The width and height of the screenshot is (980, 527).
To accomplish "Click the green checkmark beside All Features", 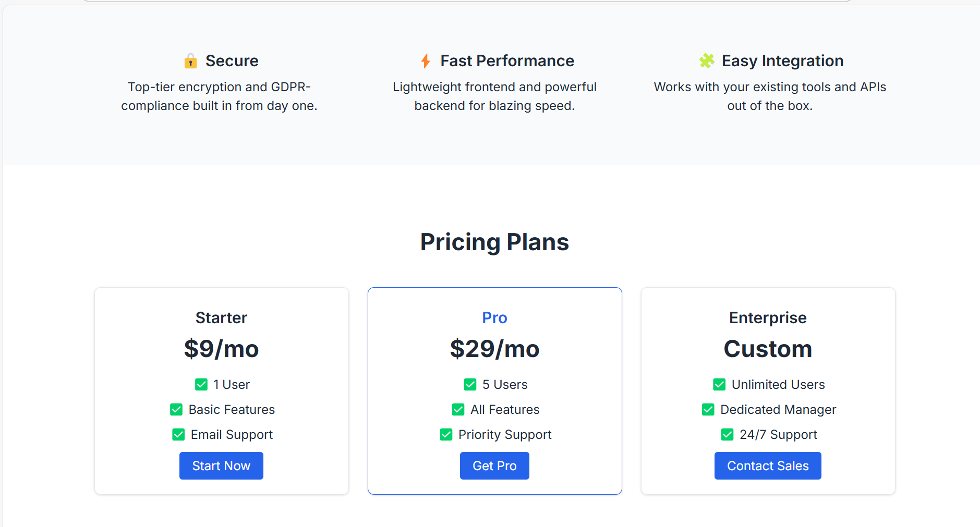I will 458,410.
